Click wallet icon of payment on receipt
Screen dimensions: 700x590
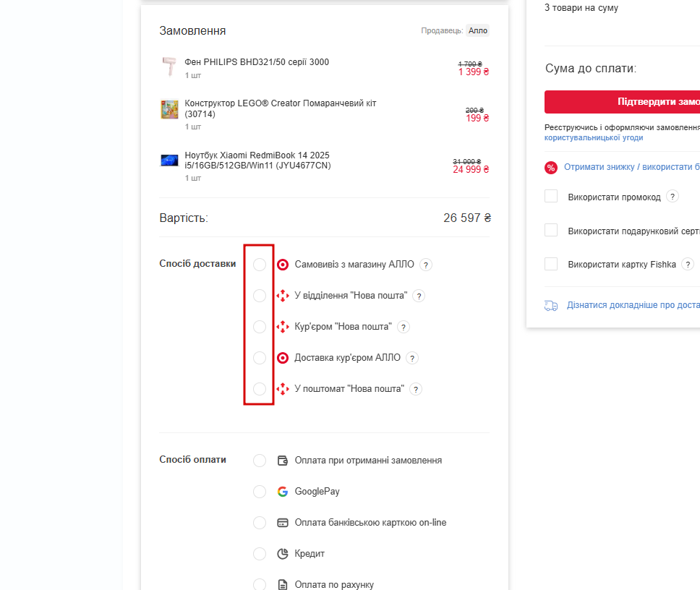283,460
